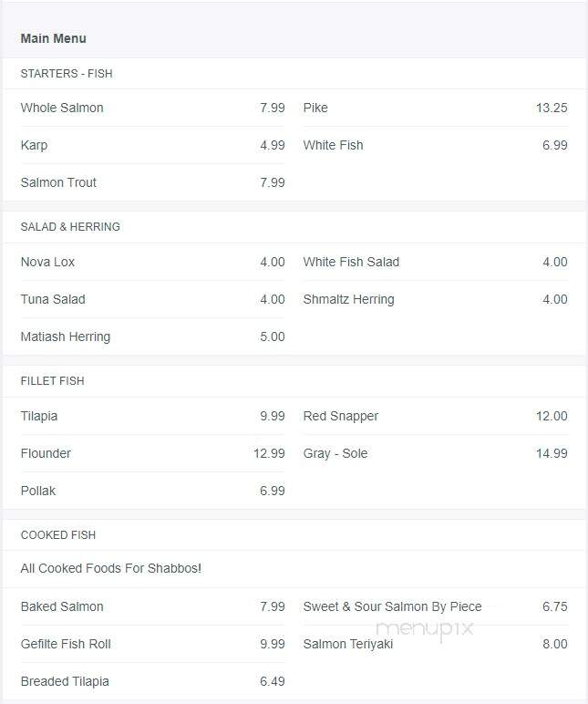Open the Cooked Fish section header
This screenshot has height=704, width=588.
click(58, 534)
